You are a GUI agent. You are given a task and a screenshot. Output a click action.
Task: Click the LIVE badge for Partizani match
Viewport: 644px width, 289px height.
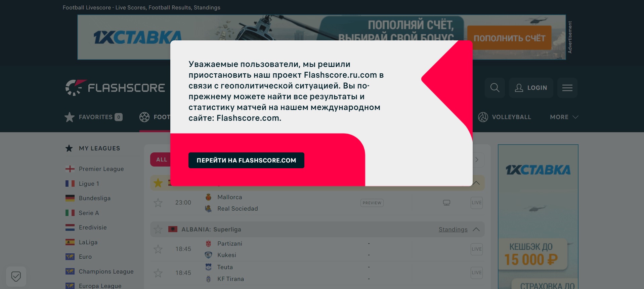point(477,249)
